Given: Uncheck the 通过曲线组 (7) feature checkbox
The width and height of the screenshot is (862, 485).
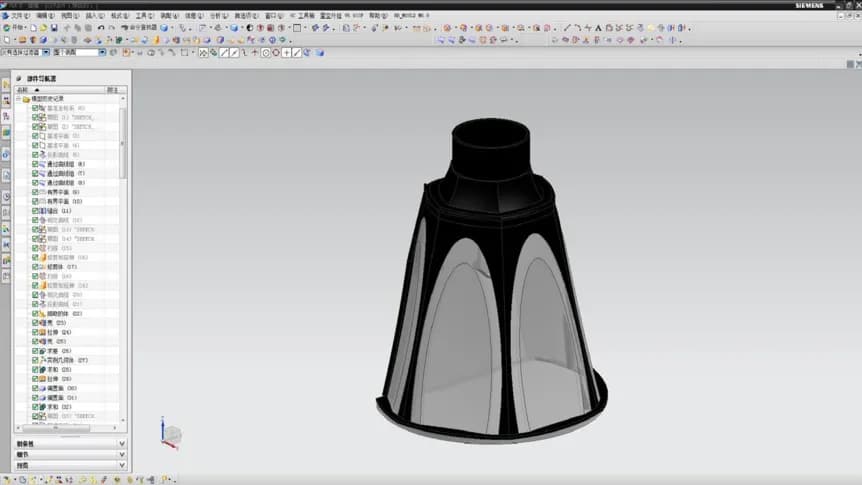Looking at the screenshot, I should coord(35,173).
